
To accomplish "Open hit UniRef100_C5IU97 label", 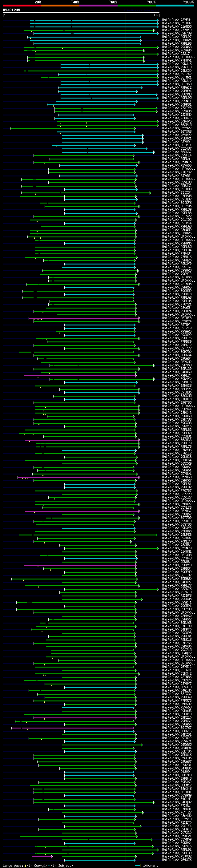I will (x=177, y=23).
